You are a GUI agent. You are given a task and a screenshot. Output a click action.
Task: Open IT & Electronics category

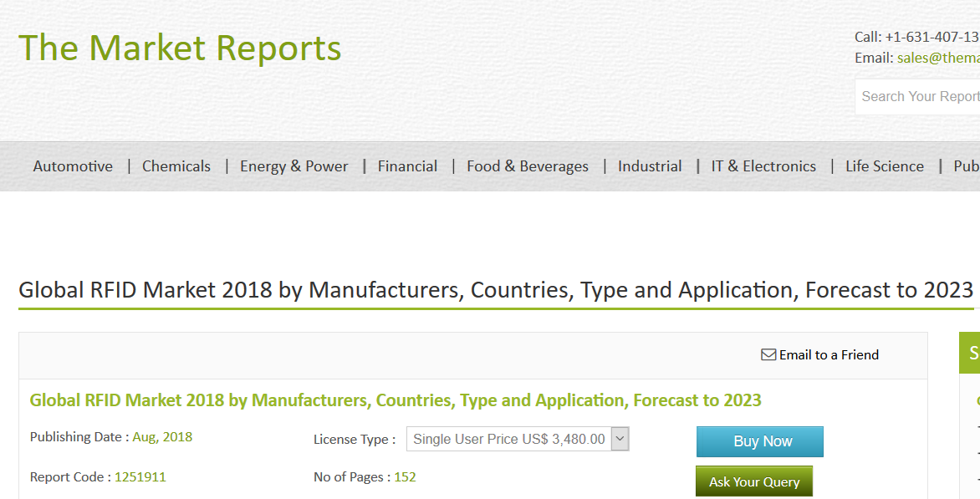763,166
